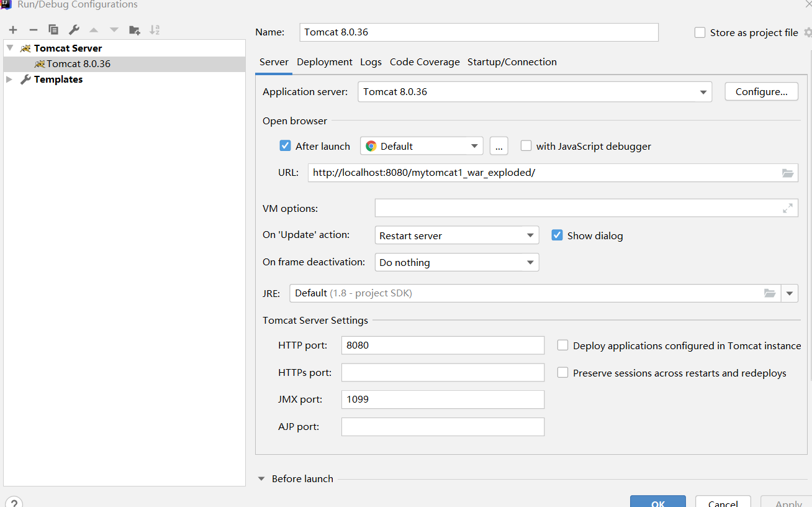Enable Deploy applications configured in Tomcat instance

tap(562, 345)
